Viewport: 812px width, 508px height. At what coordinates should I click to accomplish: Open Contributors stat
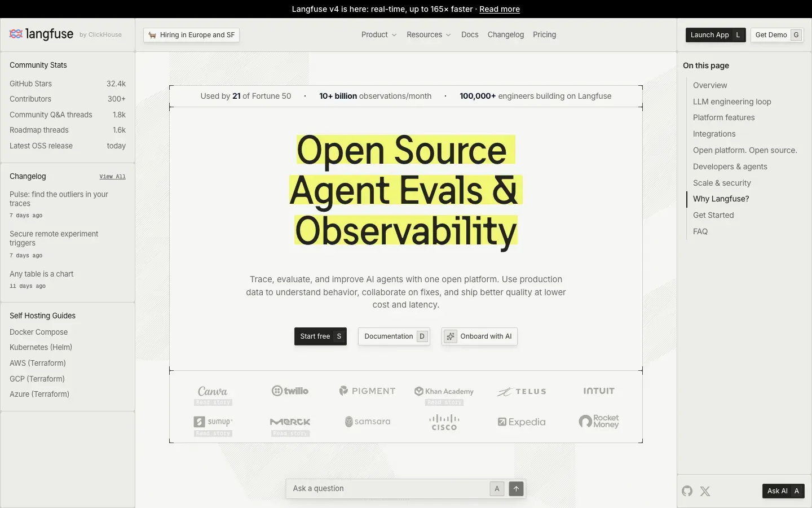coord(68,99)
